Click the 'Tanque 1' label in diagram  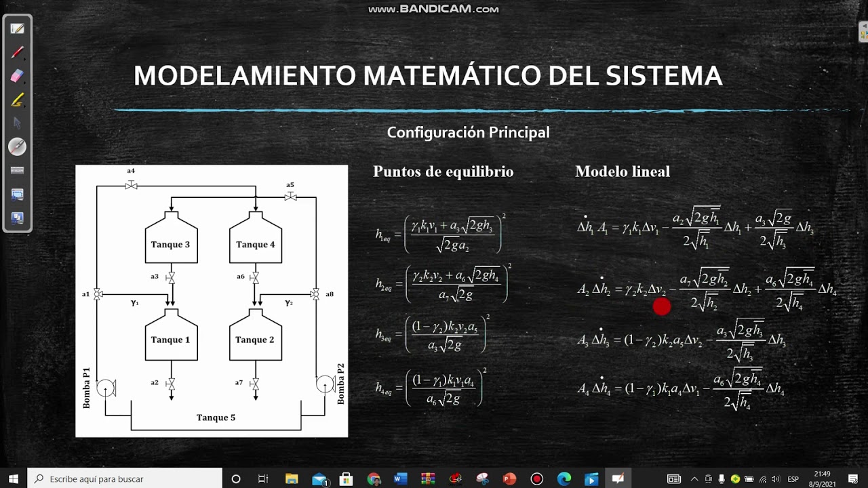170,340
